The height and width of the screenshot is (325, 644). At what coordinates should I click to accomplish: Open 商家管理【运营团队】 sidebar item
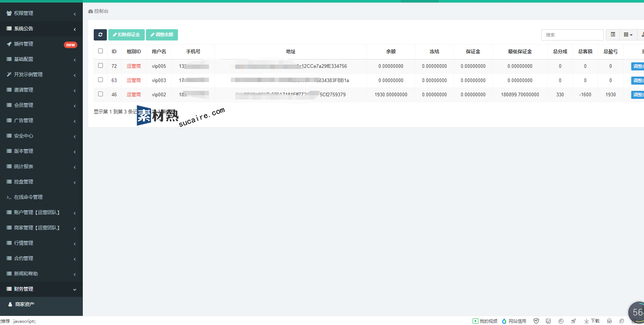41,228
